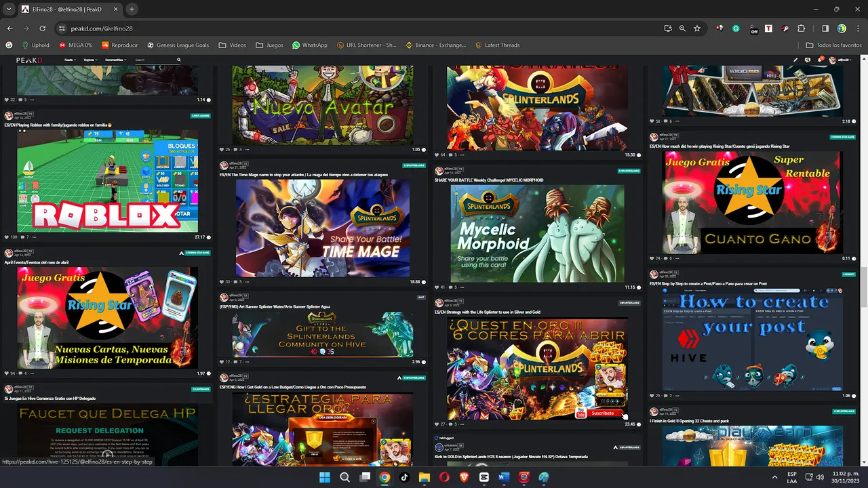
Task: Open the Rising Star 'Cuanto Gano' thumbnail
Action: point(753,203)
